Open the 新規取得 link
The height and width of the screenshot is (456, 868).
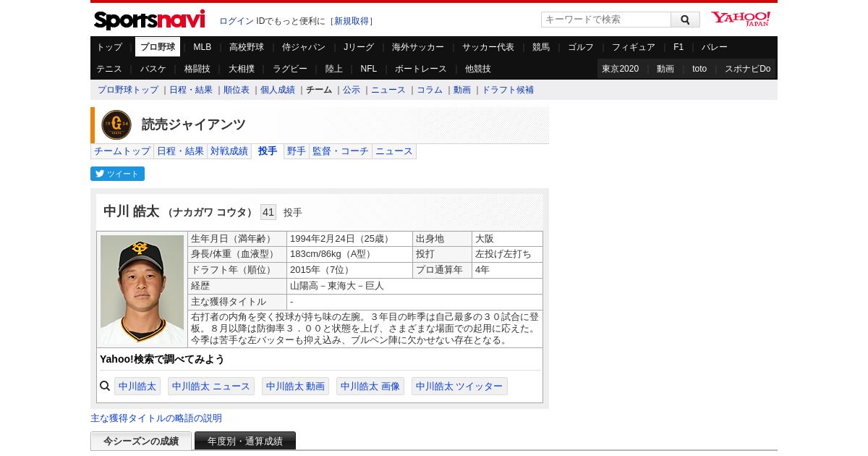click(x=352, y=21)
